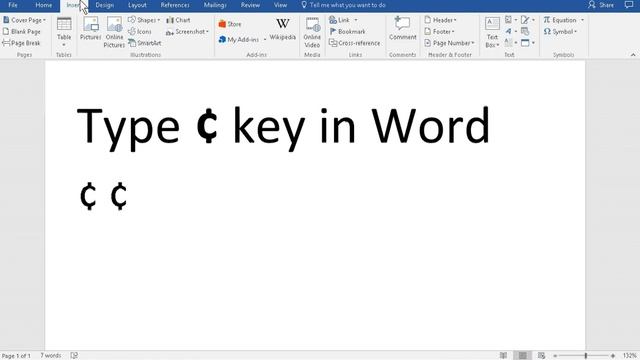
Task: Click the zoom slider handle
Action: tap(586, 356)
